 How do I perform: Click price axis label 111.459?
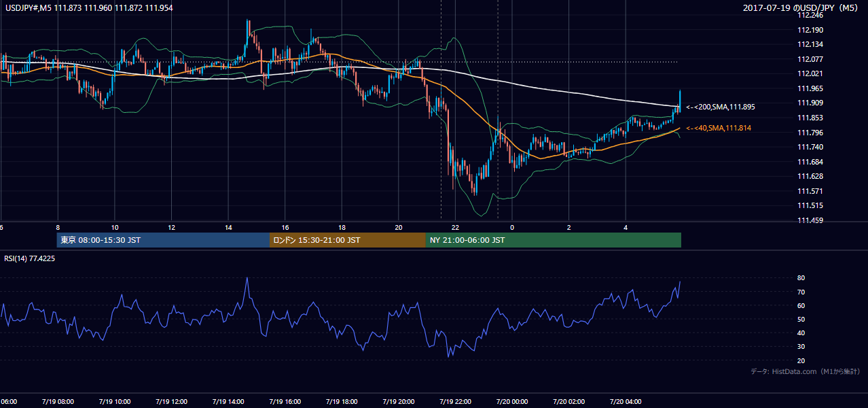812,220
